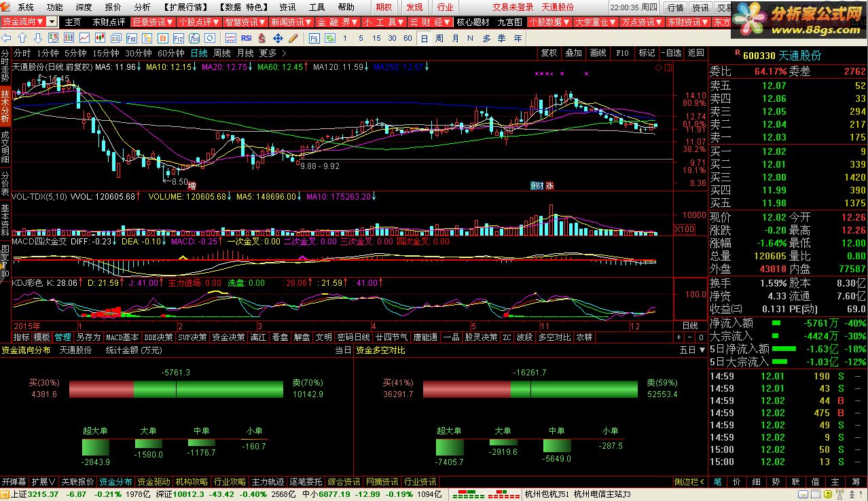Open the 分析 menu
This screenshot has width=868, height=501.
click(142, 7)
